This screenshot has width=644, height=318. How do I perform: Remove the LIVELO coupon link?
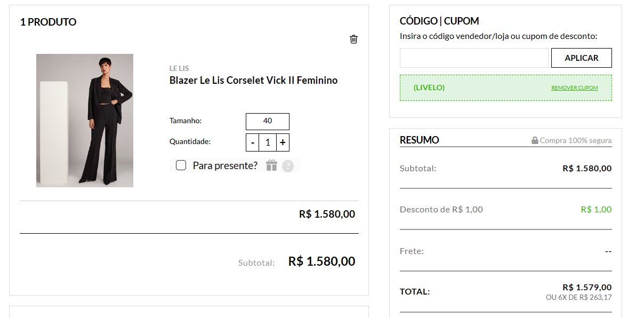[x=575, y=88]
